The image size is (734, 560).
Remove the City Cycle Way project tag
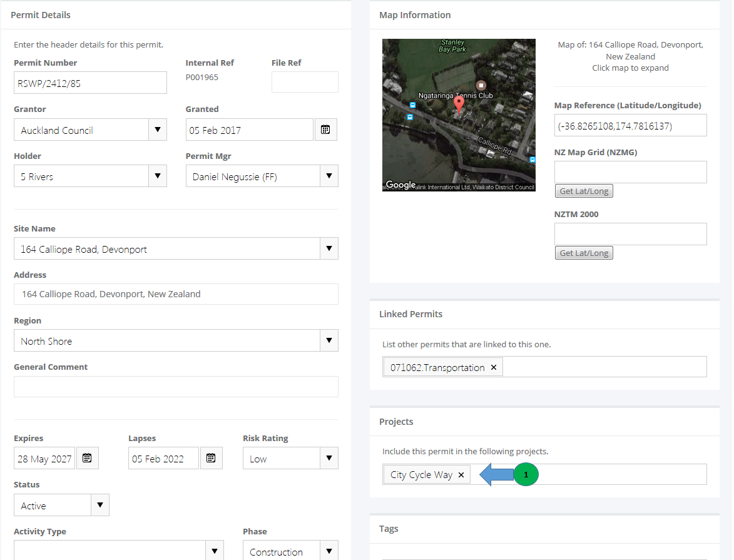[x=461, y=474]
